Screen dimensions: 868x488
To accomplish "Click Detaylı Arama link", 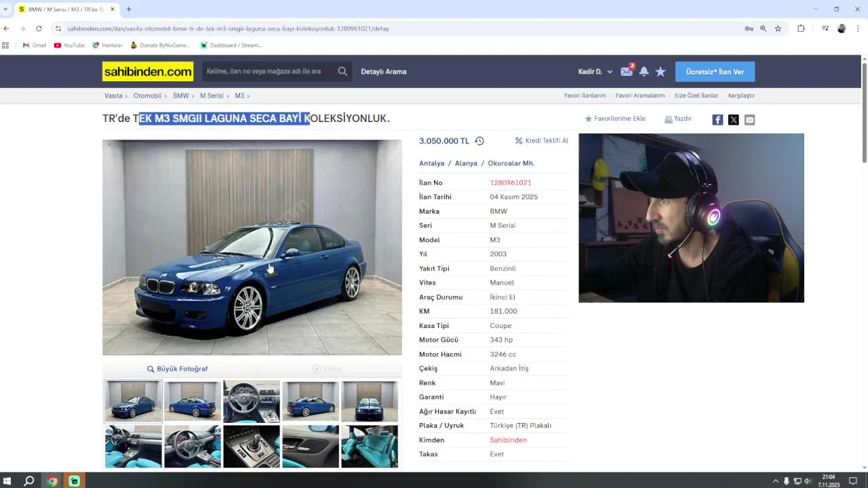I will click(x=384, y=71).
